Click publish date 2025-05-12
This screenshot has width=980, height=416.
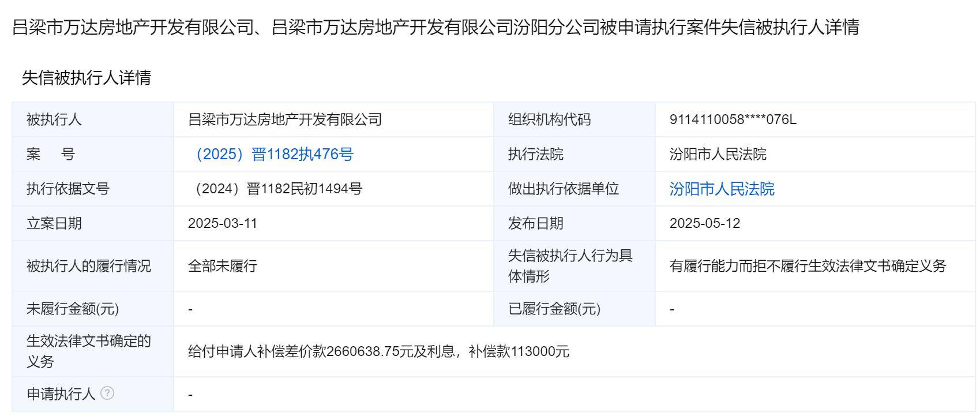point(704,223)
